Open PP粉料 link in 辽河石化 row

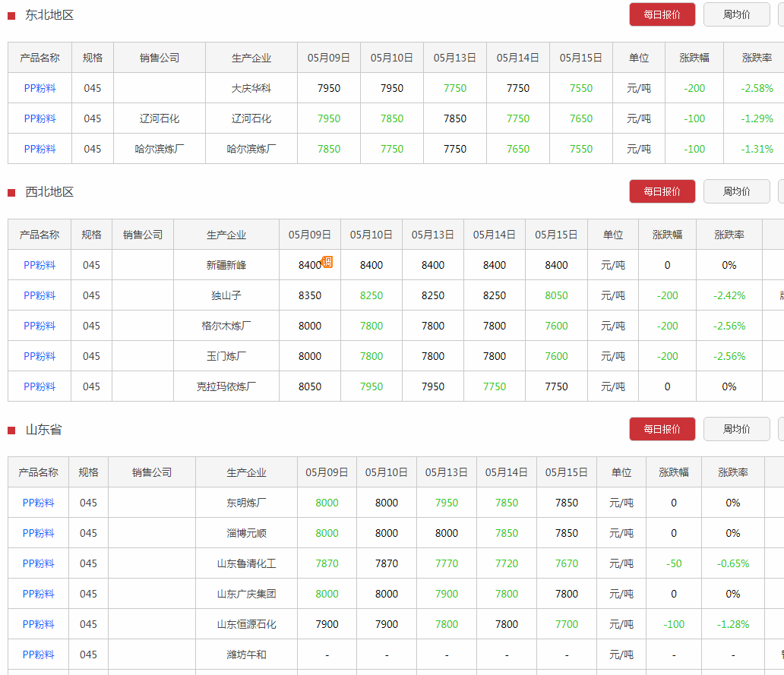coord(40,119)
